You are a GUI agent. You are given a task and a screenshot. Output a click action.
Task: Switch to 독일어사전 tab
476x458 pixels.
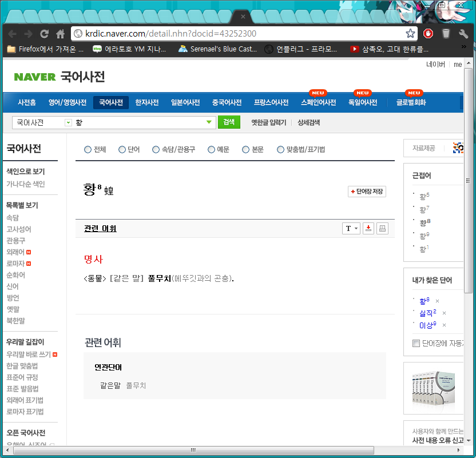coord(363,102)
